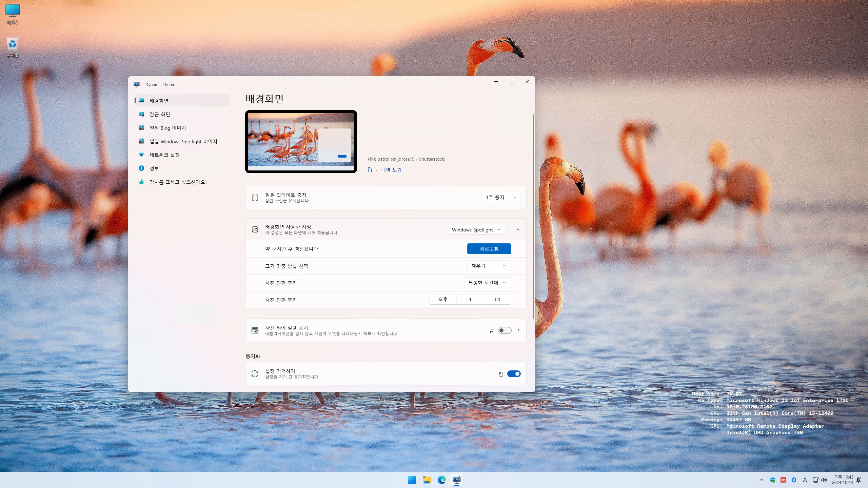Toggle 사진 위에 설명 표시 switch
The height and width of the screenshot is (488, 868).
tap(505, 330)
